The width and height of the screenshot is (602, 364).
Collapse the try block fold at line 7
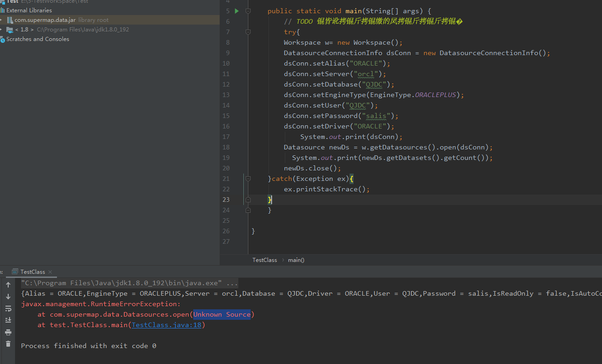click(x=248, y=32)
